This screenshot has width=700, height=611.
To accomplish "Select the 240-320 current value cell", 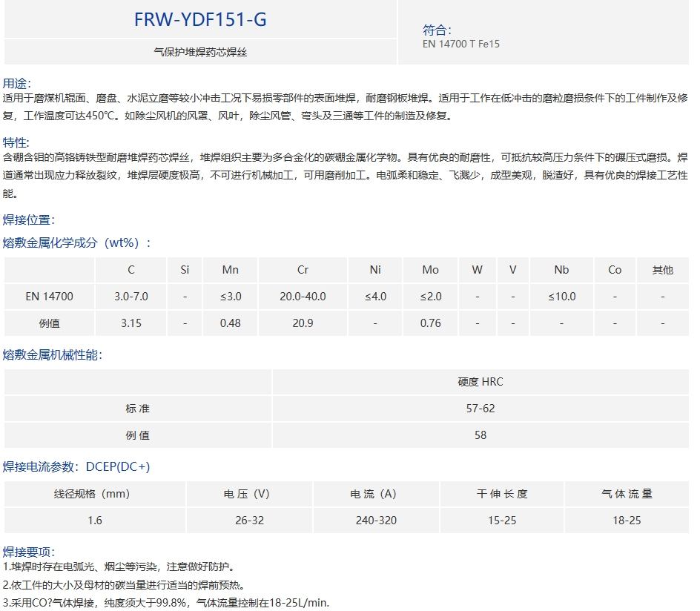I will [x=376, y=521].
